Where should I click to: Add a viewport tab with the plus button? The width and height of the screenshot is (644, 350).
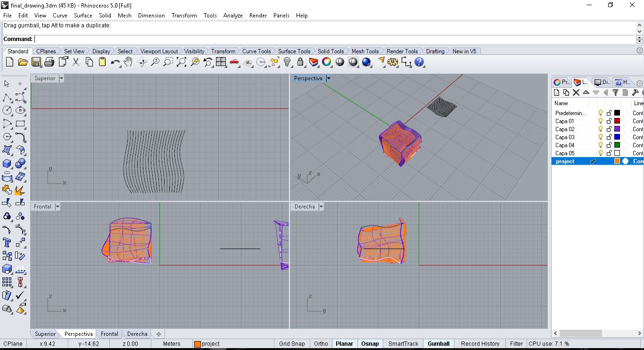click(x=158, y=334)
